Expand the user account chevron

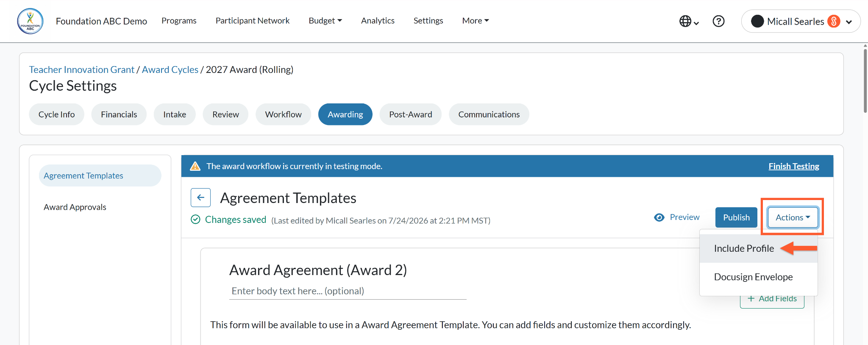tap(849, 22)
